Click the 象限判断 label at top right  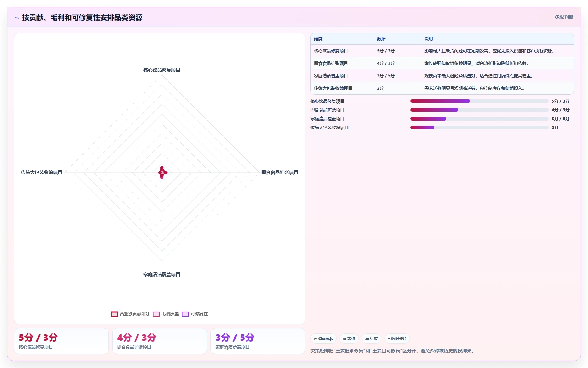click(x=564, y=17)
